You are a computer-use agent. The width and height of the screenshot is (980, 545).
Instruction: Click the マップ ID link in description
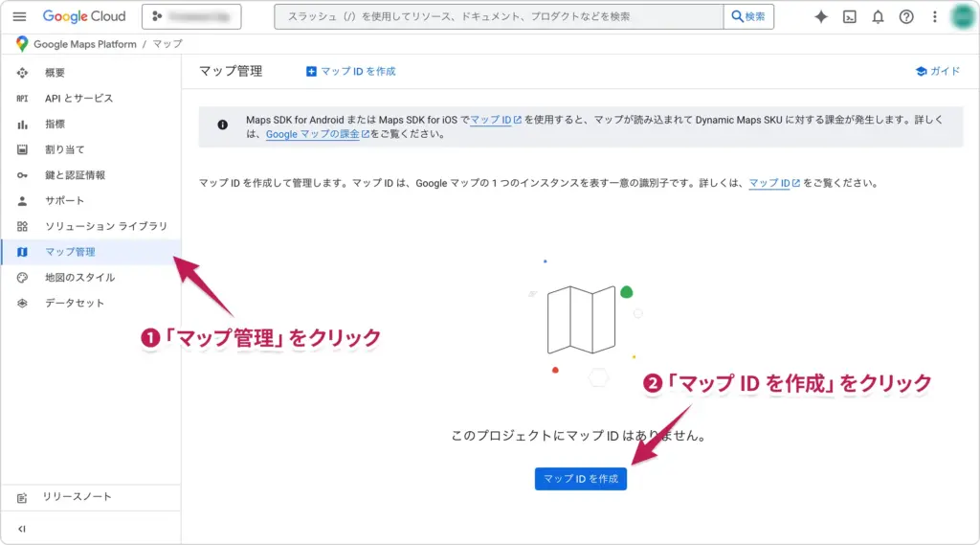click(x=774, y=183)
